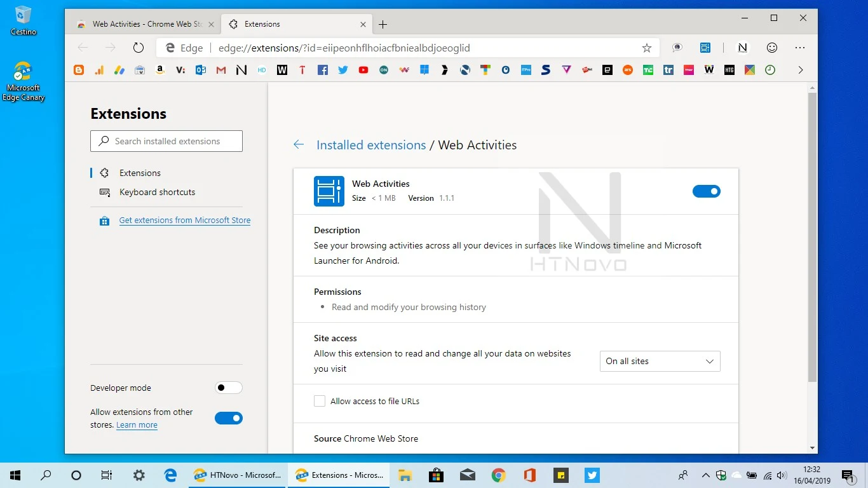
Task: Open the TechCrunch bookmark icon
Action: (x=648, y=71)
